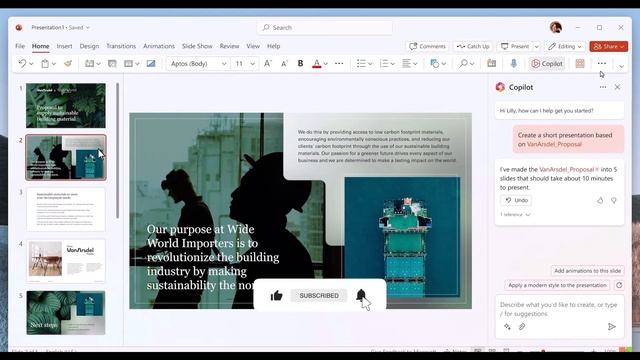Expand the 1 reference disclosure
Viewport: 640px width, 360px height.
515,214
